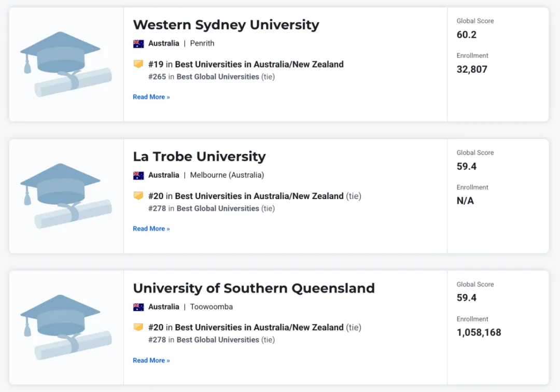Click Read More under Western Sydney University
The image size is (560, 392).
(151, 97)
